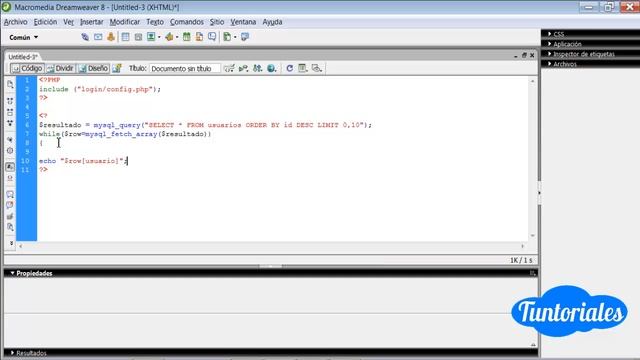Open the Común category dropdown
Screen dimensions: 640x360
[24, 37]
